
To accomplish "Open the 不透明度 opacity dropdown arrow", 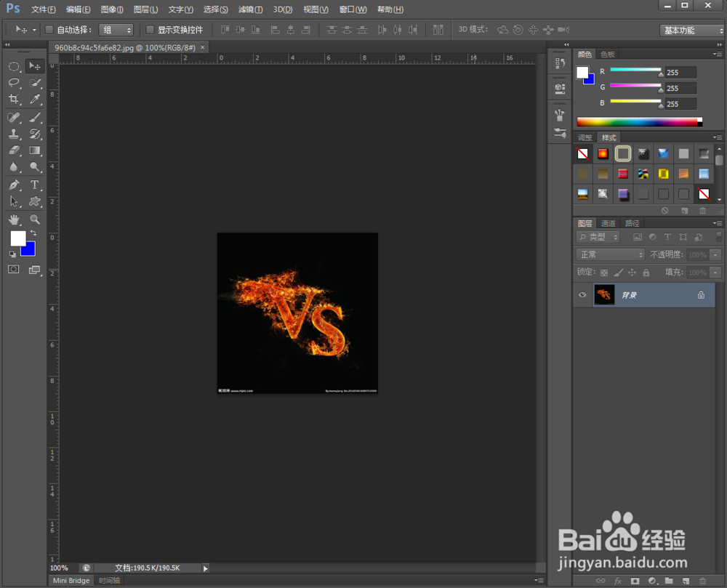I will click(x=715, y=255).
